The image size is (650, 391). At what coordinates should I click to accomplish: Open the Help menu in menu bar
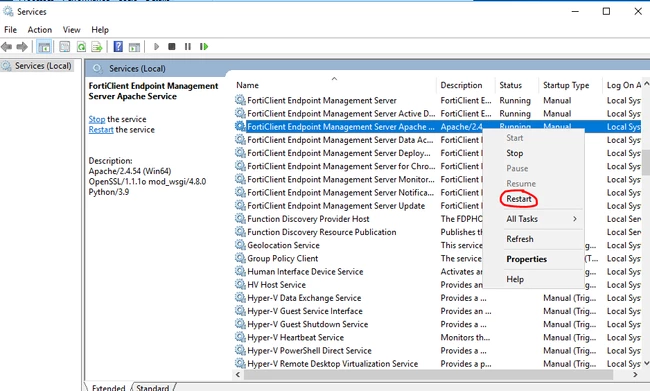(x=100, y=30)
